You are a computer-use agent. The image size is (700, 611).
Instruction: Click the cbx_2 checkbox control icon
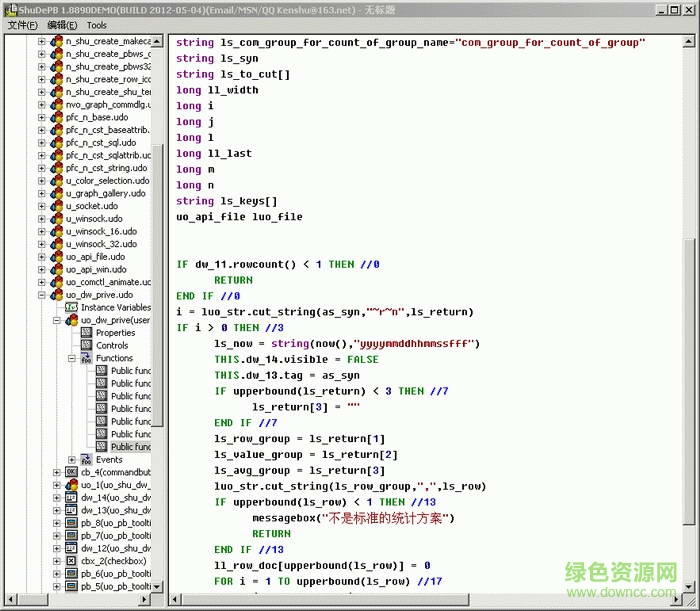coord(71,561)
